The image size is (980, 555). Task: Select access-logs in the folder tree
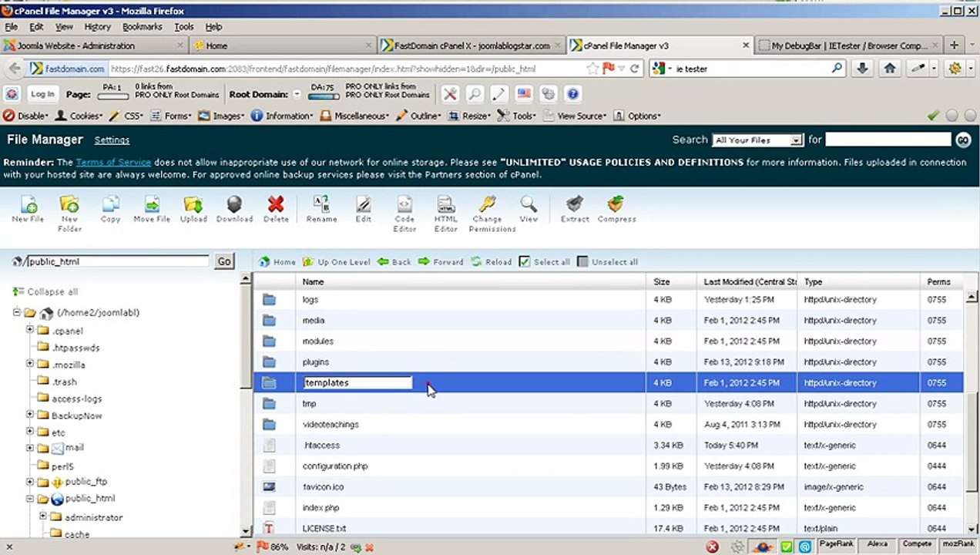[76, 399]
